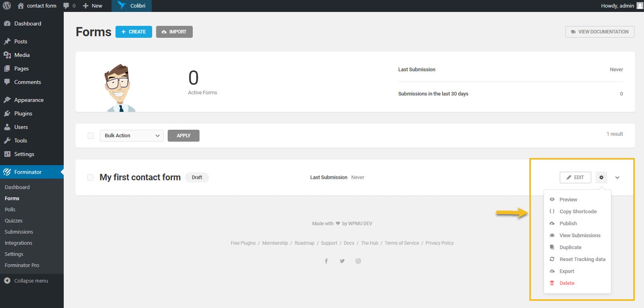Open the Roadmap footer link

[x=304, y=243]
